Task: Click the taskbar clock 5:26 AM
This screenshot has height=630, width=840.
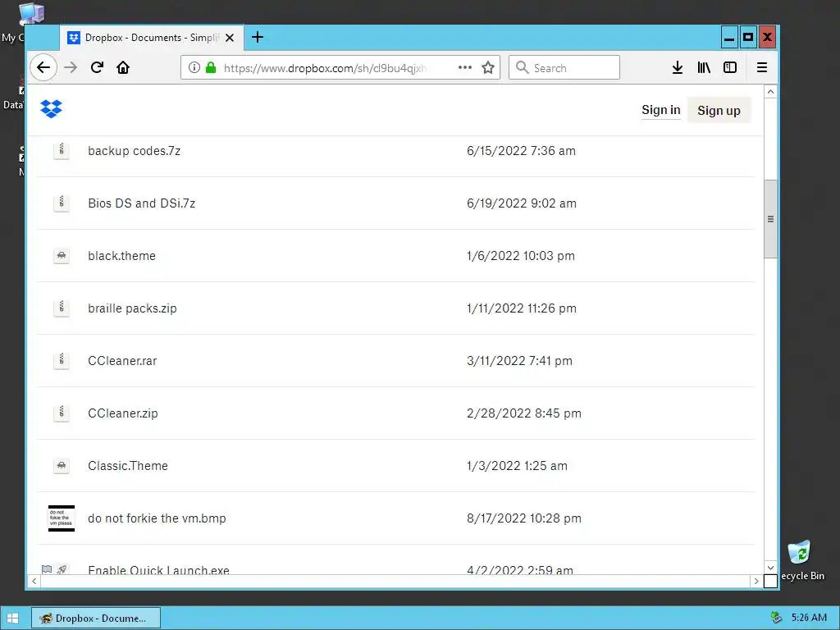Action: pyautogui.click(x=809, y=618)
